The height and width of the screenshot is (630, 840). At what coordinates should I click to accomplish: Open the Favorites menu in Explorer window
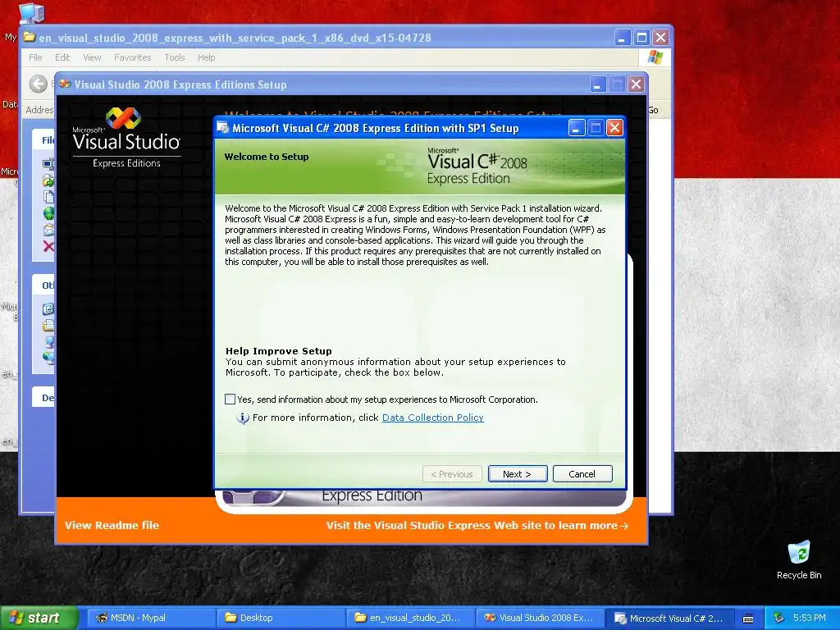(x=132, y=57)
